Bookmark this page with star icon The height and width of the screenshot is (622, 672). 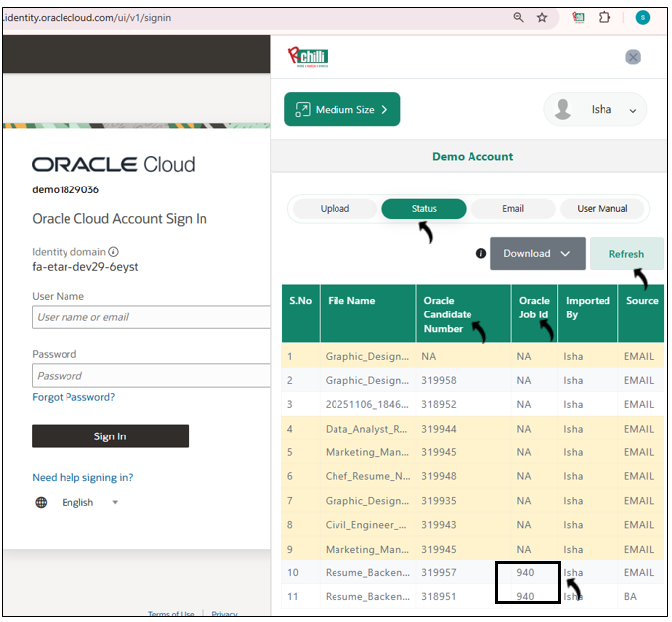click(x=542, y=17)
